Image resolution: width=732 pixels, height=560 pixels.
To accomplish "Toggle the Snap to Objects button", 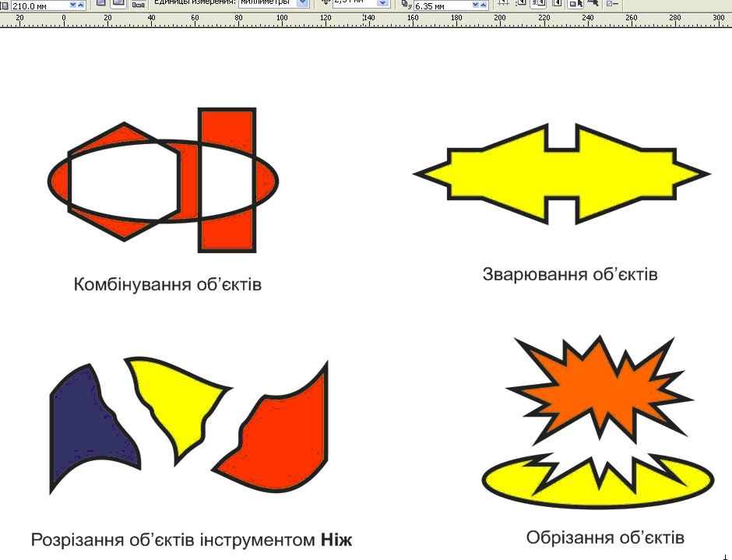I will [538, 3].
